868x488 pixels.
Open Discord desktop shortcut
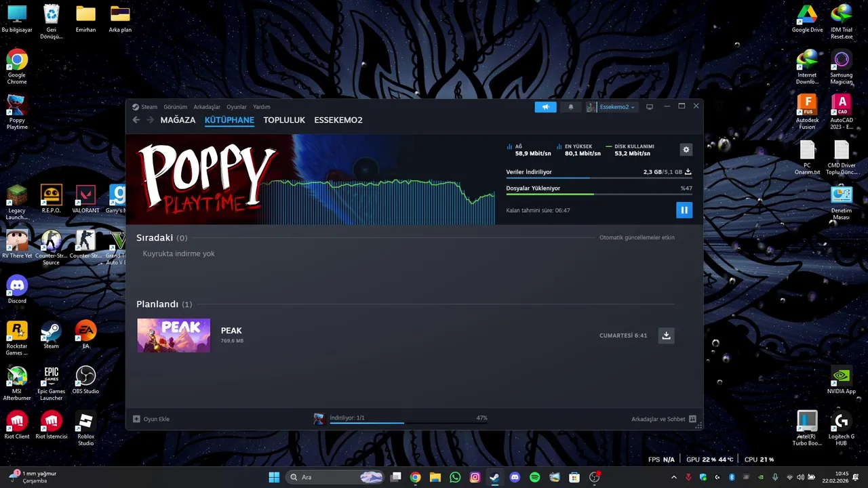[17, 289]
